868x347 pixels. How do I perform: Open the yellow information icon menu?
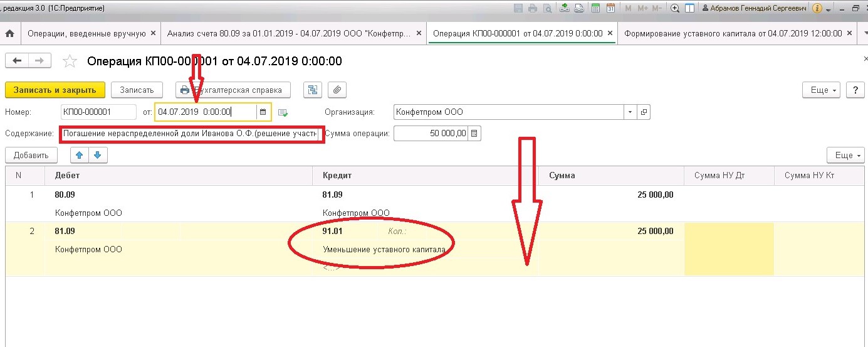point(817,8)
